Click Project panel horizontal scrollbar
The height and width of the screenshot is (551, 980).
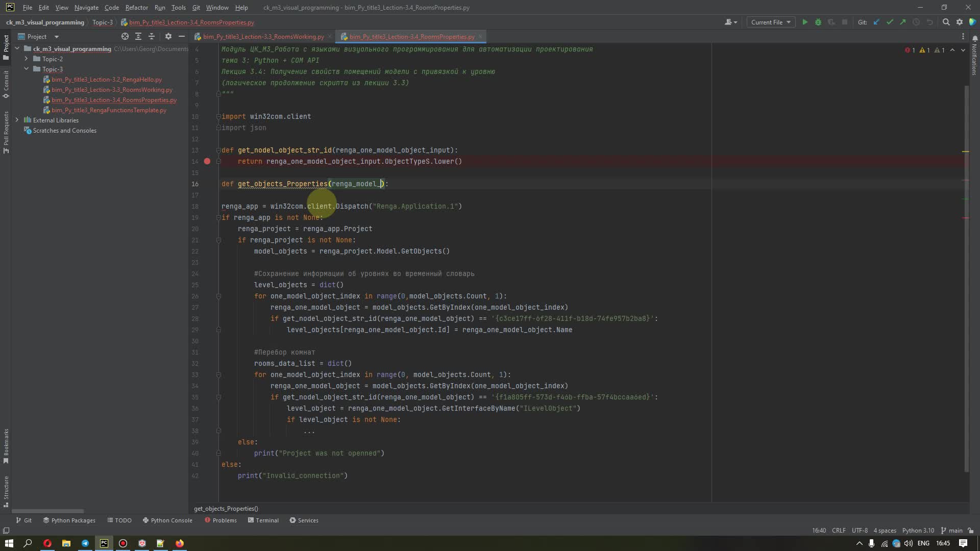click(x=47, y=511)
